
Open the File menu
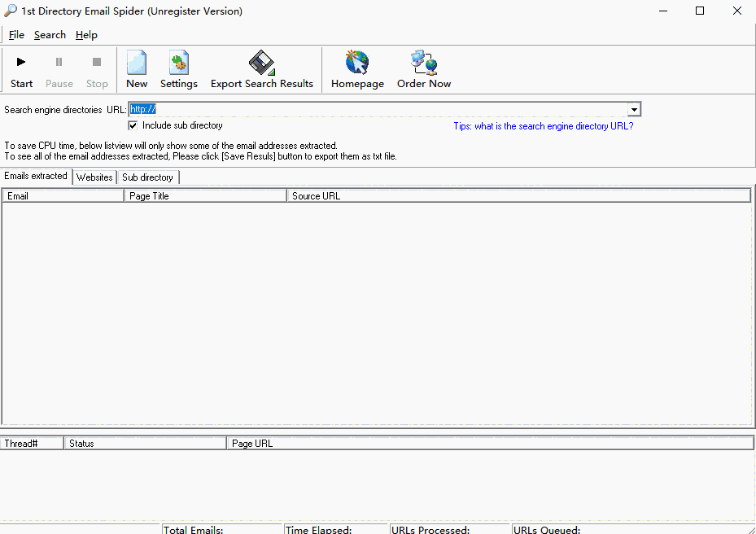tap(16, 35)
